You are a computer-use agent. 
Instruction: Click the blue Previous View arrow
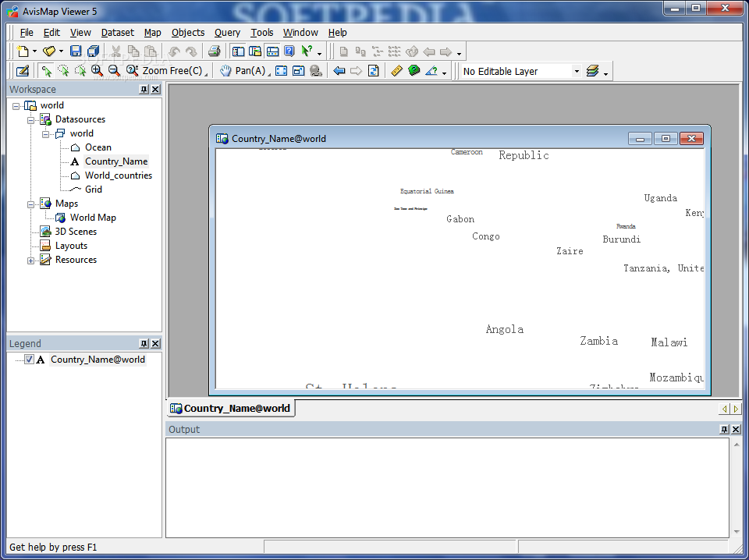click(339, 71)
